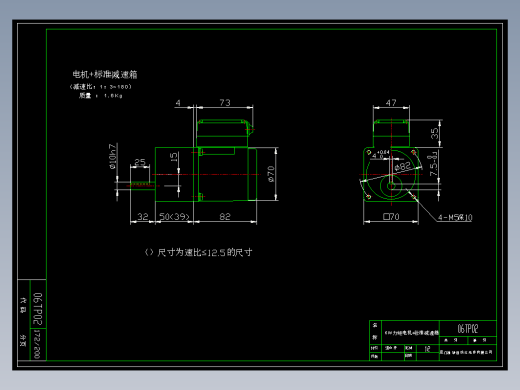Select the "25" shaft length dimension

(x=140, y=162)
